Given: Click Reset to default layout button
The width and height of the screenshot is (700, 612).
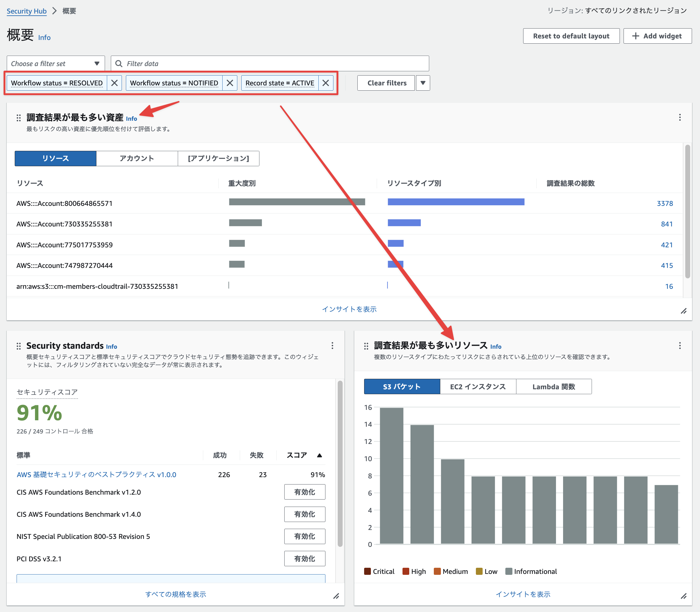Looking at the screenshot, I should tap(571, 36).
